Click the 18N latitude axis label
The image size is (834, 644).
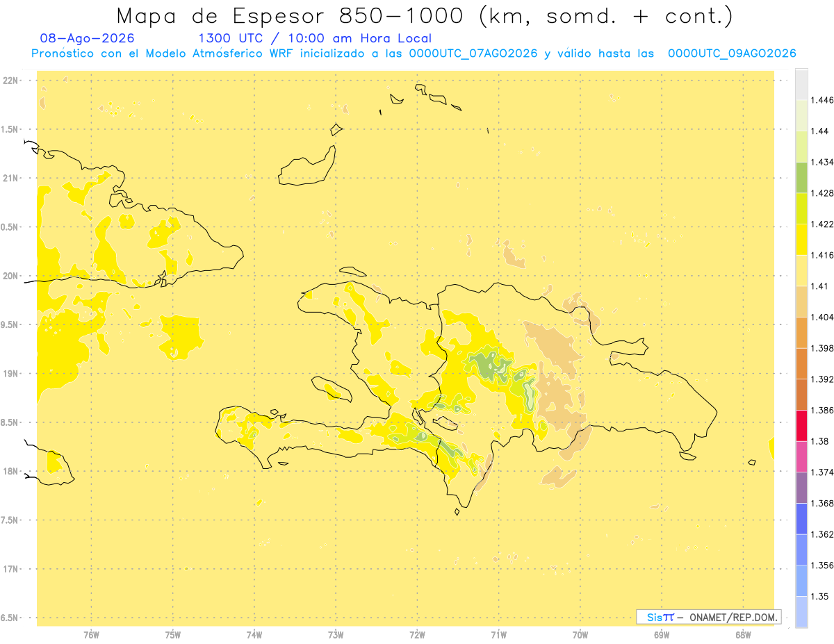(x=11, y=471)
